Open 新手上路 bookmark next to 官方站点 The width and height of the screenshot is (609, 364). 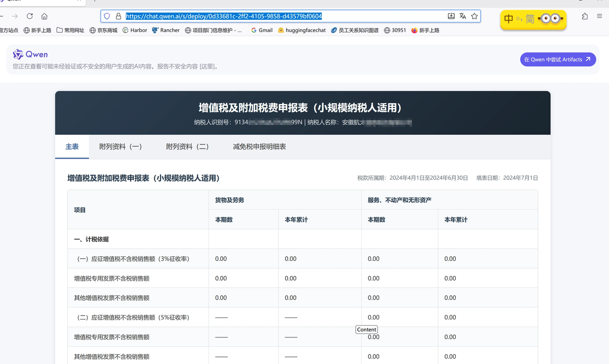click(x=37, y=30)
